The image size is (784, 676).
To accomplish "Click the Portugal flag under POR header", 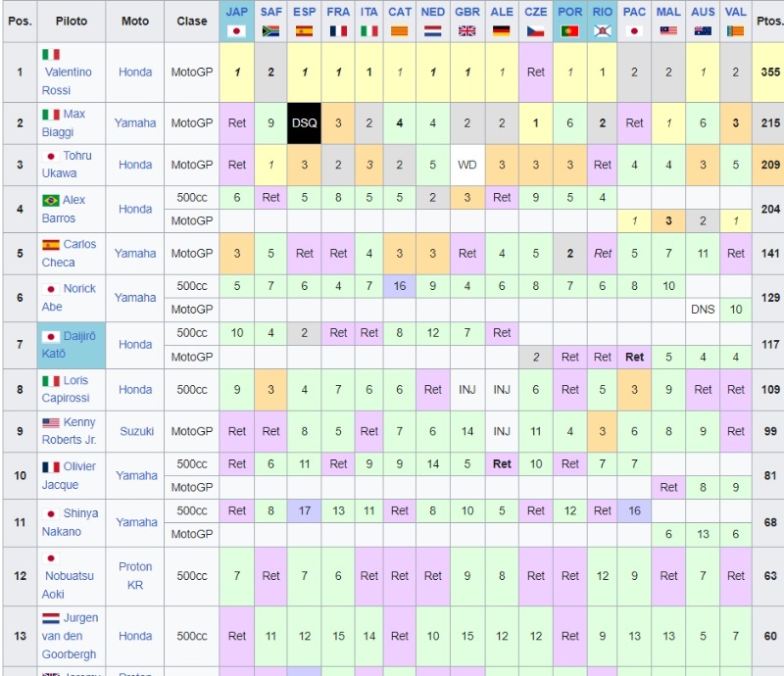I will pos(570,31).
